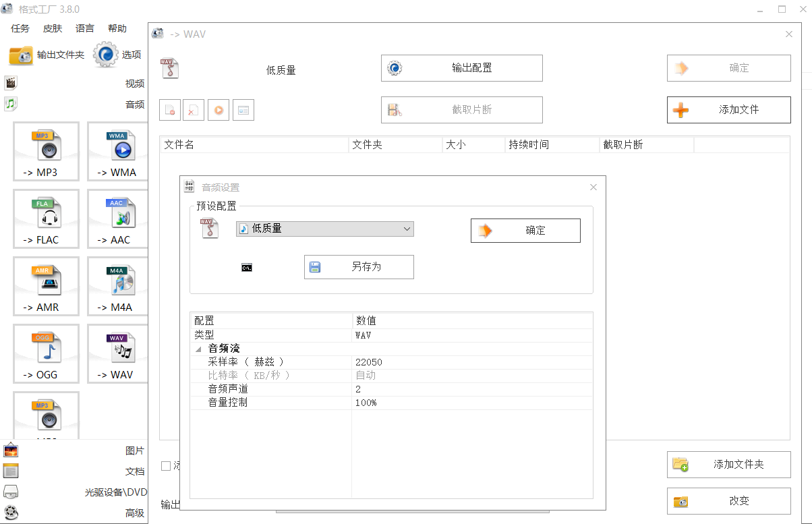
Task: Click the 添加文件 button
Action: pyautogui.click(x=728, y=109)
